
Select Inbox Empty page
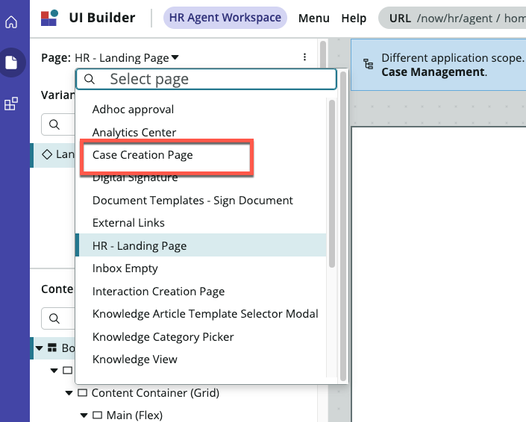(x=201, y=268)
